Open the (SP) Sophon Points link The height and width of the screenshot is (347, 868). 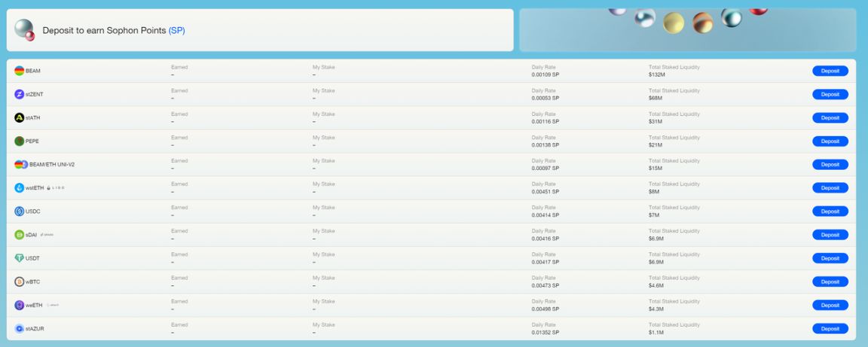176,31
